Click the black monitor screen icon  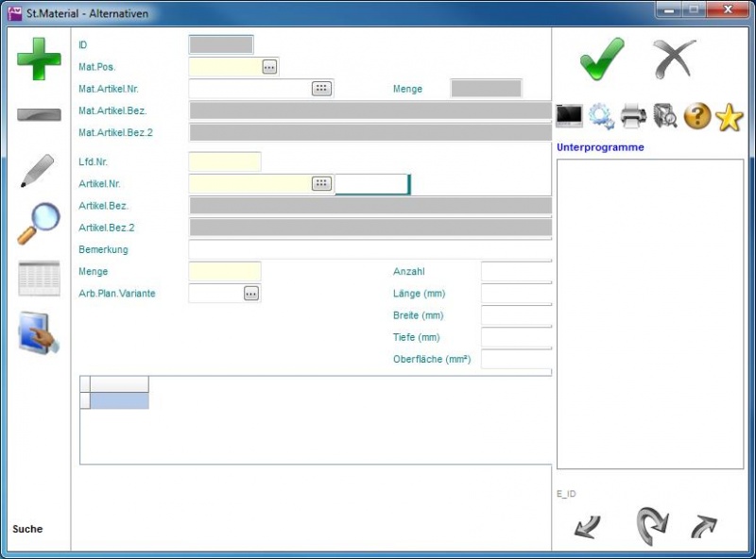[x=569, y=116]
